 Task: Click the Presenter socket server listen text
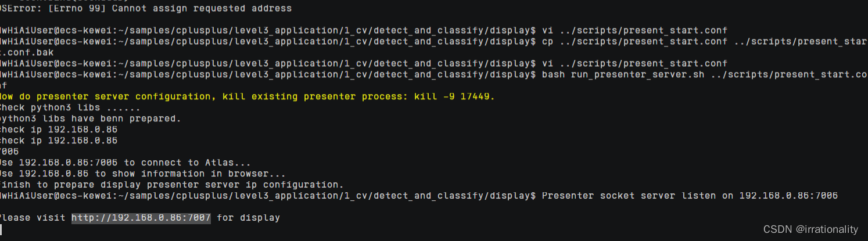tap(690, 196)
